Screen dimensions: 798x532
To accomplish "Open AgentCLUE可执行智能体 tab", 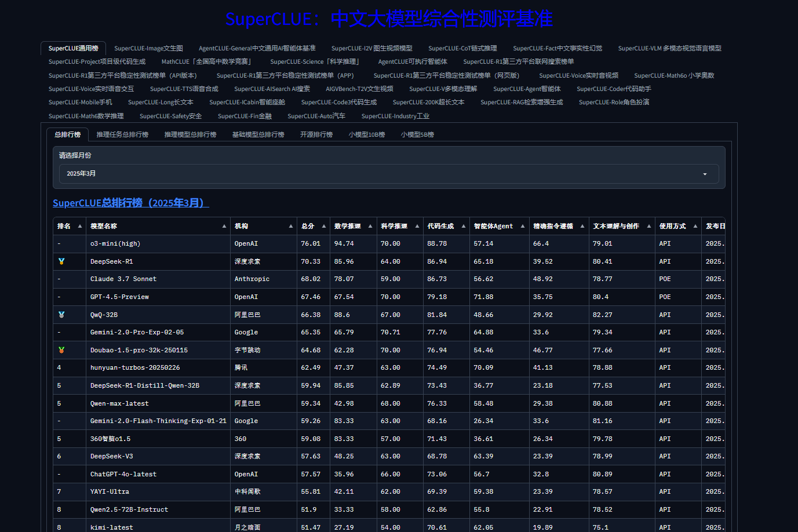I will (x=413, y=61).
